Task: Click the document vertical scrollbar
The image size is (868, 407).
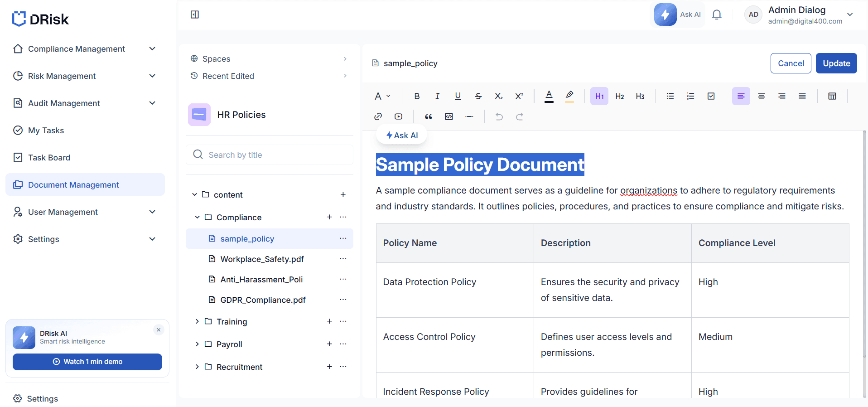Action: pyautogui.click(x=864, y=245)
